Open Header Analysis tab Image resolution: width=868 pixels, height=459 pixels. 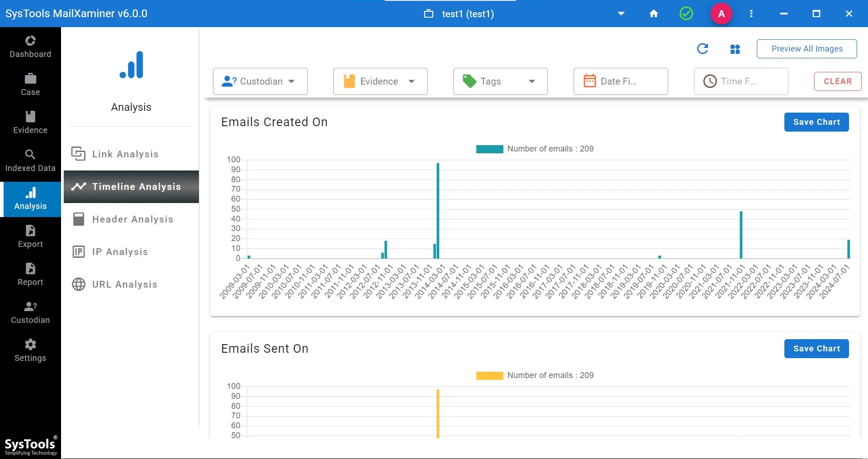(131, 219)
